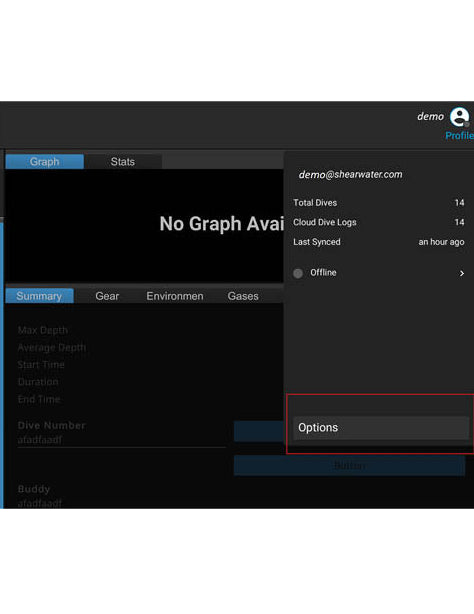474x614 pixels.
Task: Click the Average Depth label
Action: [x=52, y=348]
